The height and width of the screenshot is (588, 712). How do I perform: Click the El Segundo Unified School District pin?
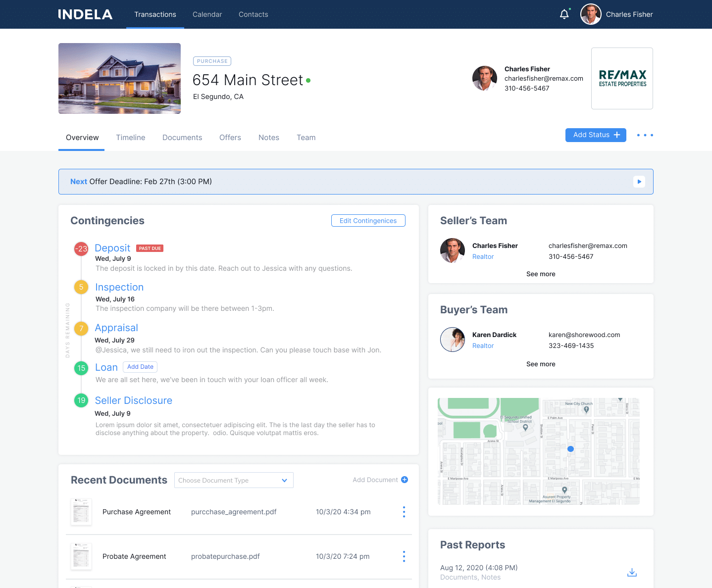(525, 428)
